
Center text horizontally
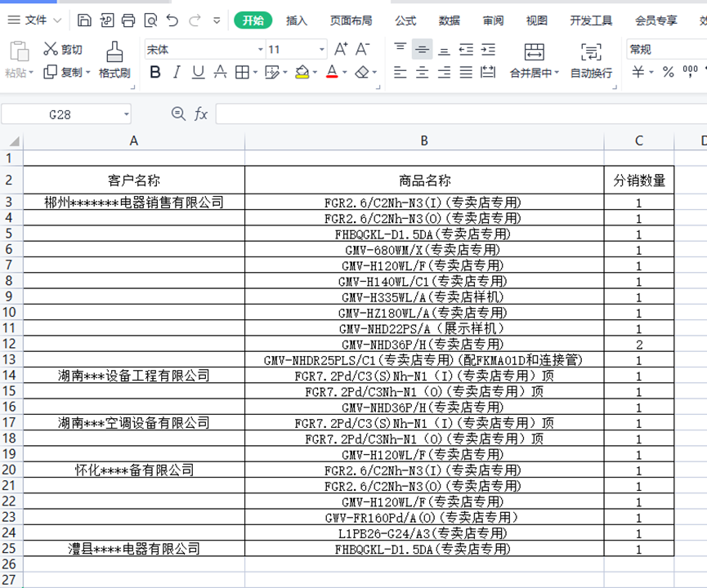click(x=422, y=72)
